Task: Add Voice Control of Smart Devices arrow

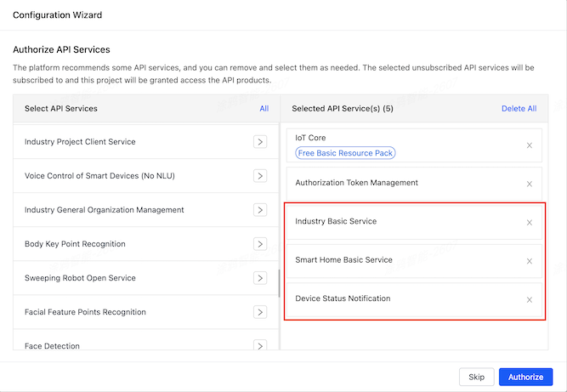Action: pos(260,176)
